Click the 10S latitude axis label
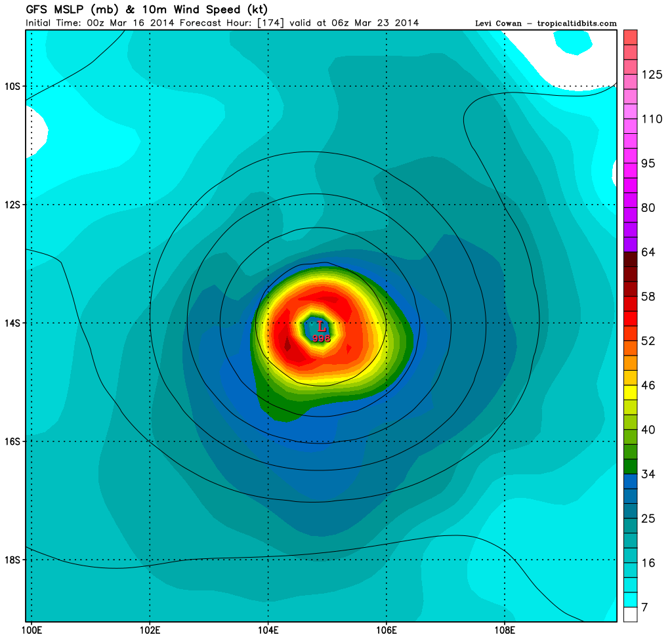 click(x=13, y=86)
